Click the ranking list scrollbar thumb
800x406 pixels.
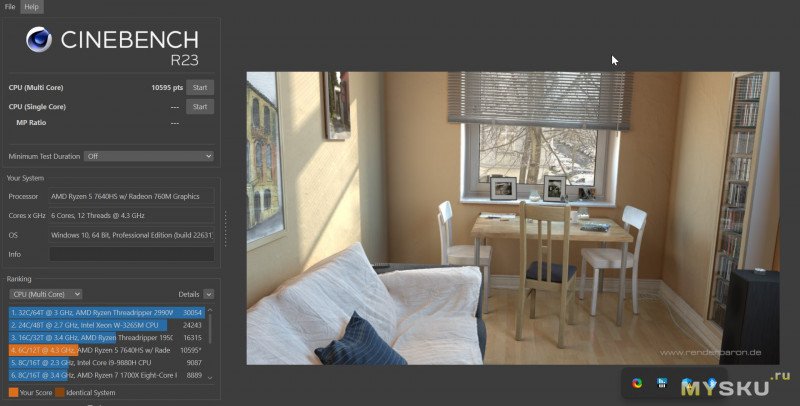tap(210, 329)
